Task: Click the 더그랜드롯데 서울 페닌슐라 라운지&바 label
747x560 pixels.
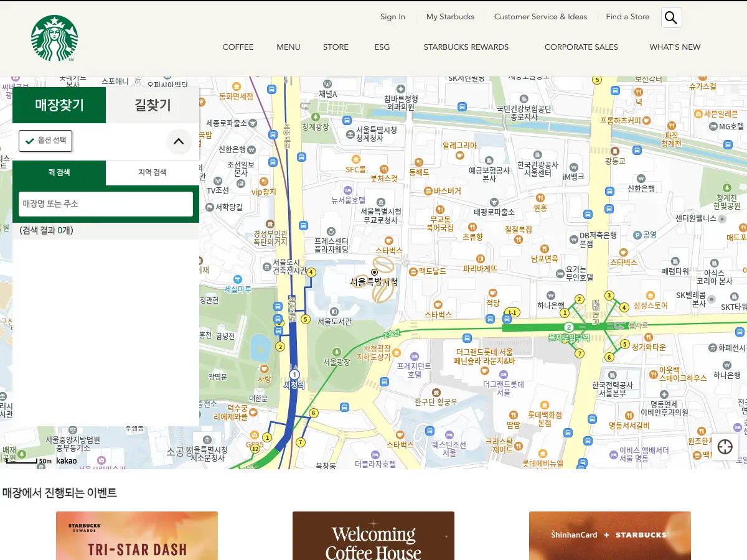Action: [x=485, y=357]
